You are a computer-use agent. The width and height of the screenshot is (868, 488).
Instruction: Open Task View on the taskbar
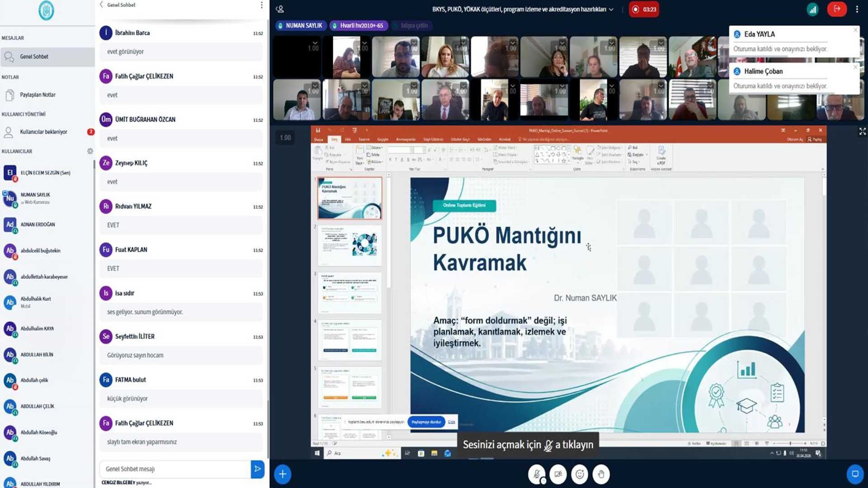tap(407, 453)
